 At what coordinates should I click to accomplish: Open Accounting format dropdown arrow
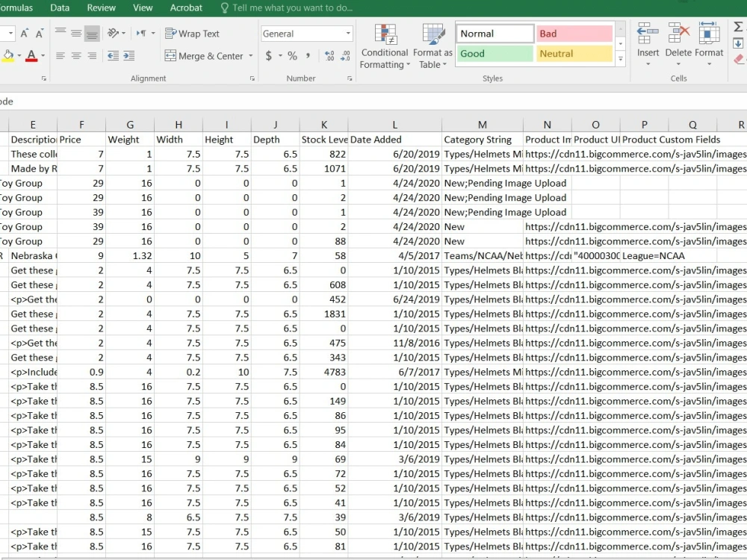pyautogui.click(x=280, y=56)
